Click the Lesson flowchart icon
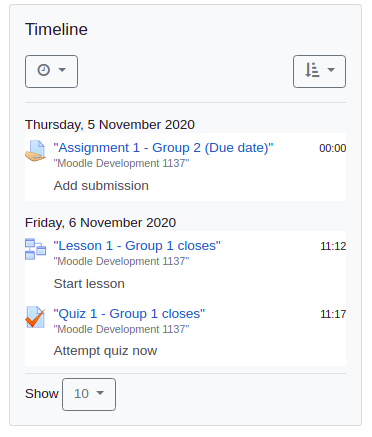This screenshot has width=372, height=437. coord(35,249)
